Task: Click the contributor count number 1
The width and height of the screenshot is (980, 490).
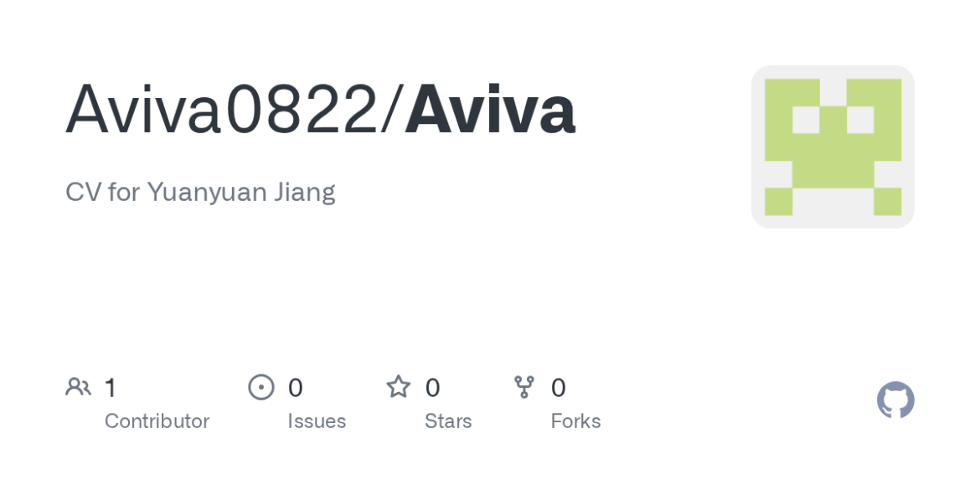Action: [x=111, y=388]
